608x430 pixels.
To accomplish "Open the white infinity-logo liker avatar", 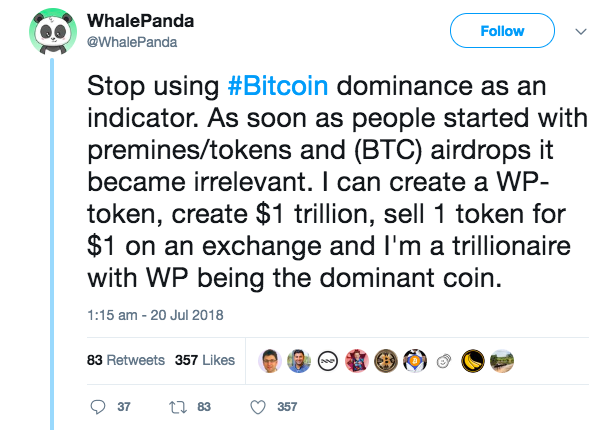I will pyautogui.click(x=327, y=360).
